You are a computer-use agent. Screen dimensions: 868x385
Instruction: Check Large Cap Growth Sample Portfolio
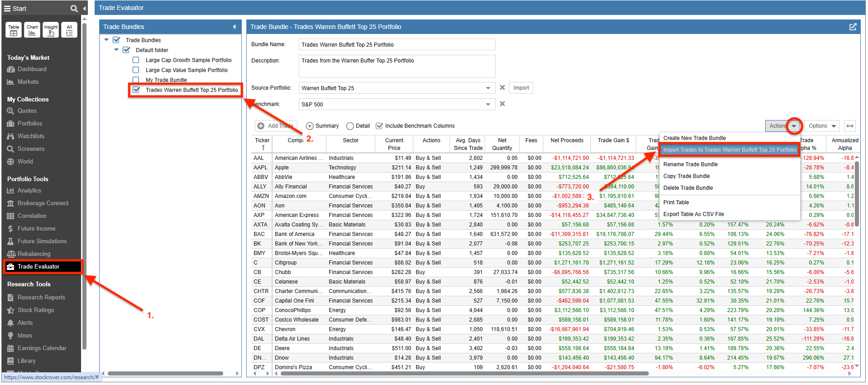136,60
